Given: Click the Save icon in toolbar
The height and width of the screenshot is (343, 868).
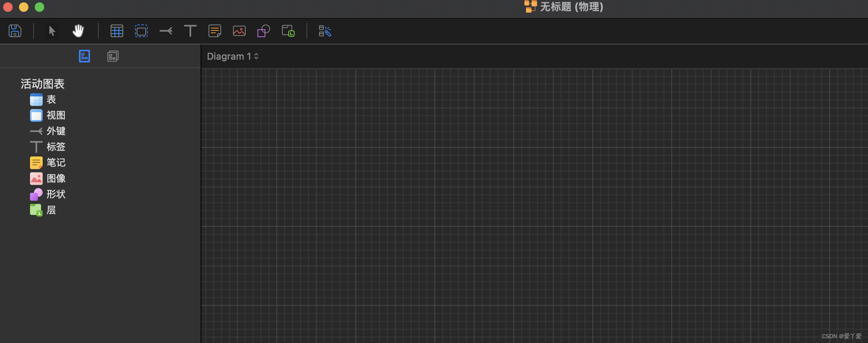Looking at the screenshot, I should tap(15, 31).
